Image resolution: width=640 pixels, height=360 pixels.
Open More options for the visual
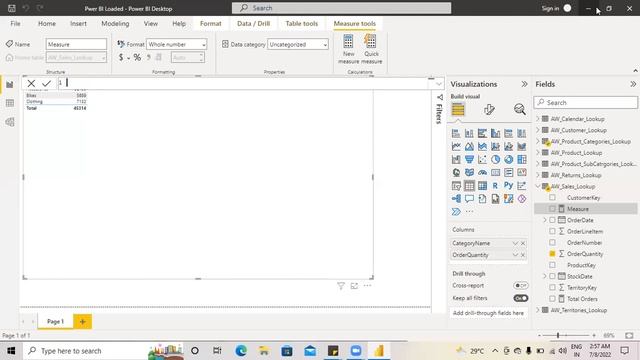(x=367, y=286)
